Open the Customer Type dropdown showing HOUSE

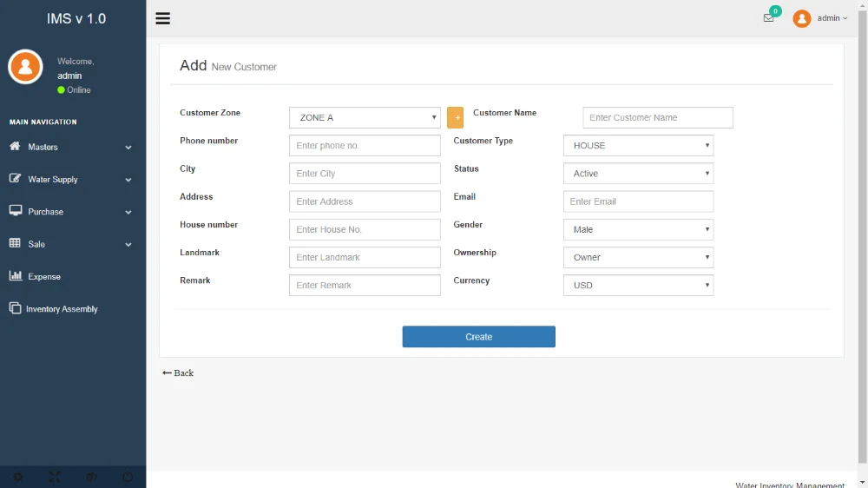(x=638, y=146)
